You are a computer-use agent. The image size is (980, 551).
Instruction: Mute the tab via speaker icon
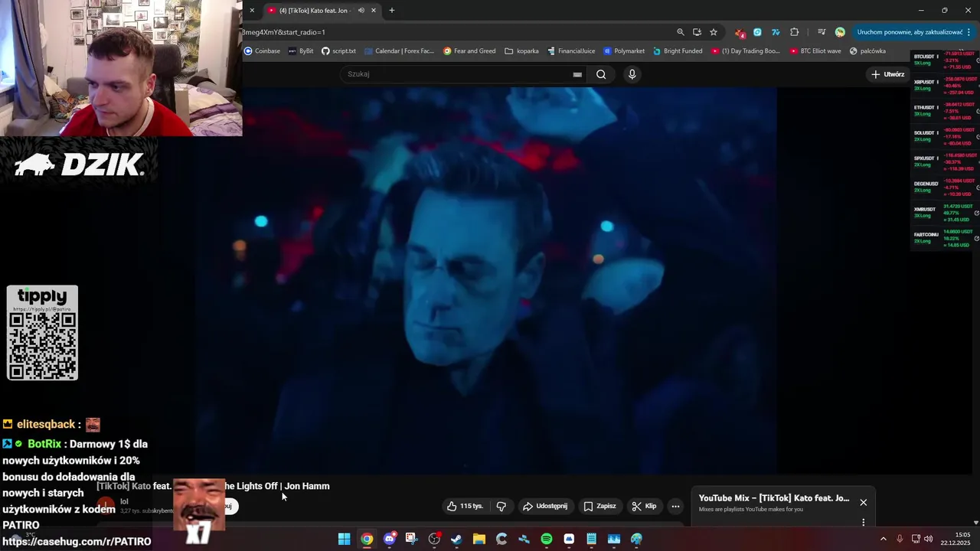(361, 10)
